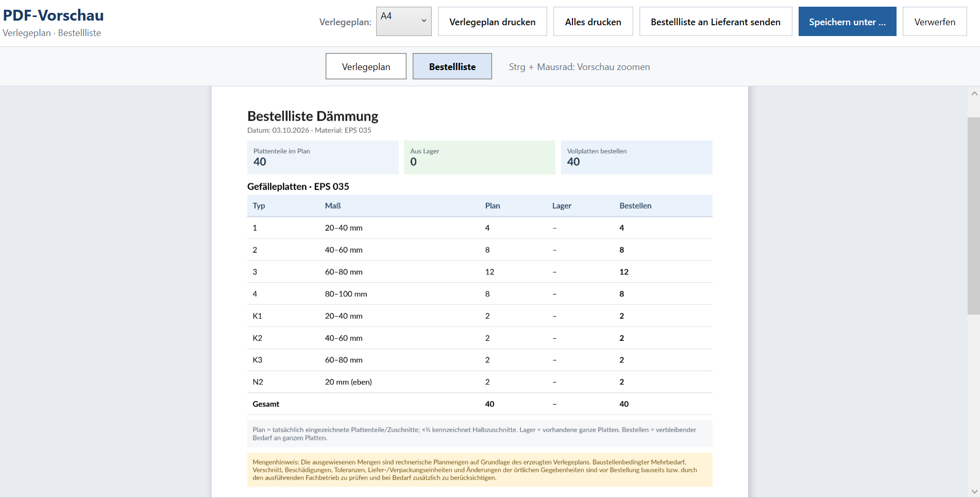Click the 'K1' type cell
The height and width of the screenshot is (498, 980).
click(257, 316)
